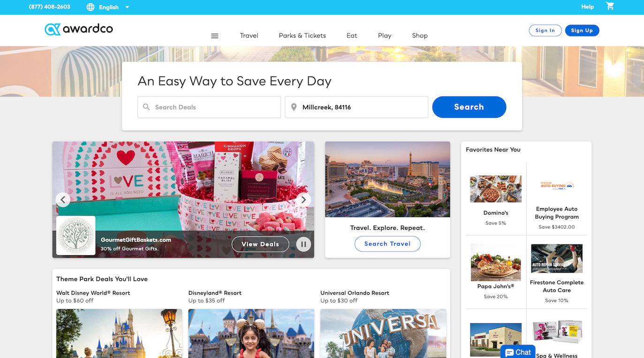Open the shopping cart icon
Image resolution: width=644 pixels, height=358 pixels.
(610, 7)
